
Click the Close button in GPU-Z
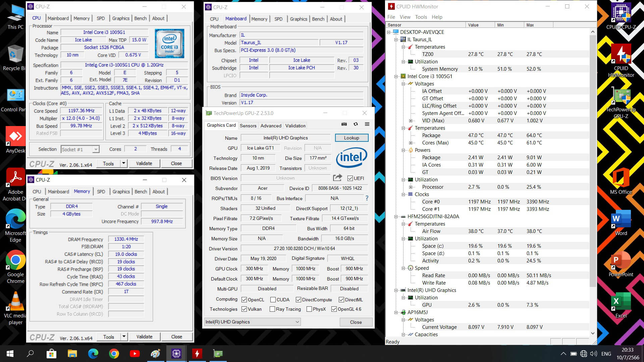coord(356,322)
